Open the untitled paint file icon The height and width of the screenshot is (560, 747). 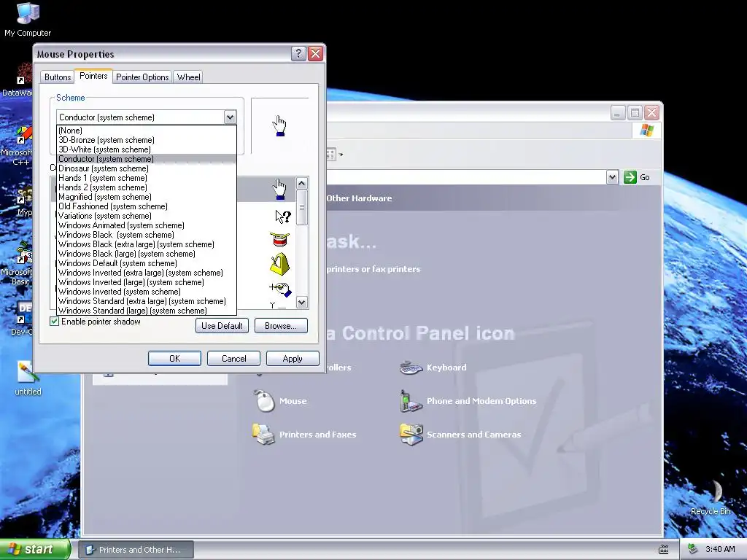click(28, 378)
